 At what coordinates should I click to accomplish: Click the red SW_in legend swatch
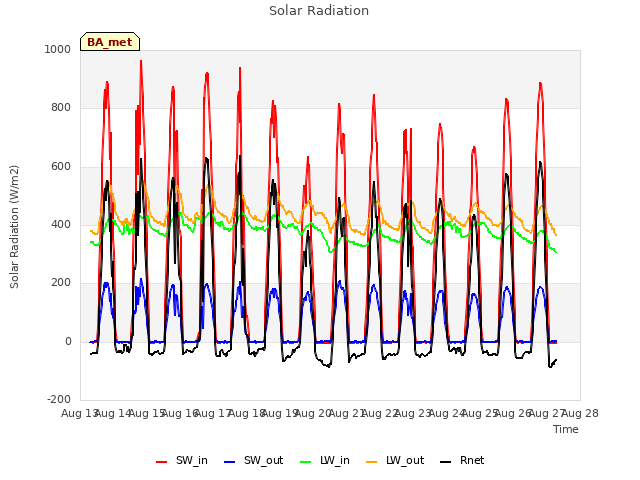(x=162, y=462)
